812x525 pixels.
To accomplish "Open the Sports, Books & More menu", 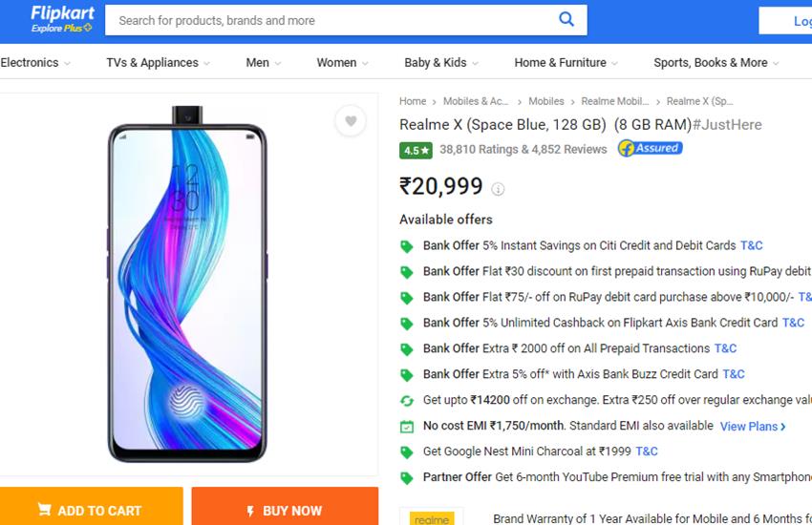I will tap(716, 63).
